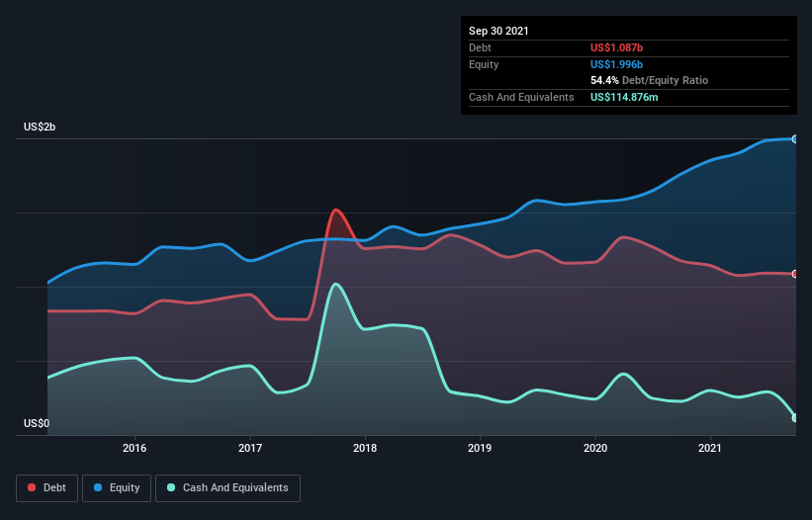Click the US$114.876m cash value
Viewport: 812px width, 520px height.
(x=624, y=97)
